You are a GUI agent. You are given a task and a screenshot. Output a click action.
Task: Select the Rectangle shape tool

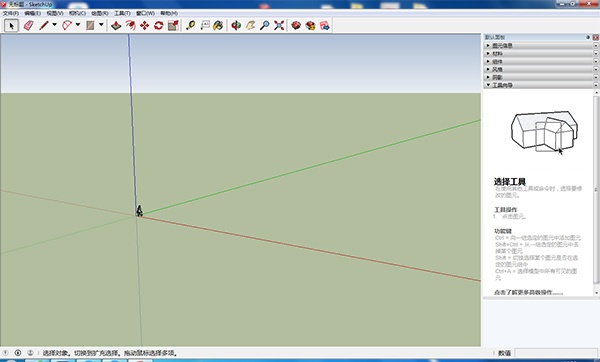pos(90,26)
